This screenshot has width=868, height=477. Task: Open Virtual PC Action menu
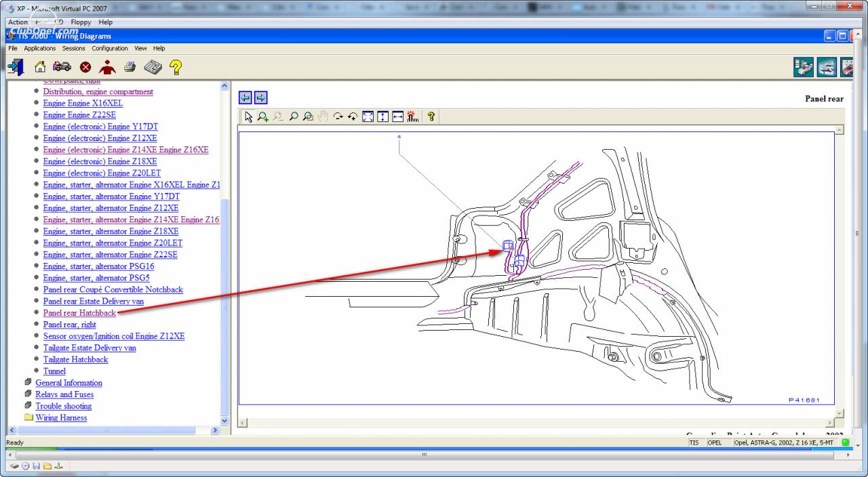[x=18, y=22]
